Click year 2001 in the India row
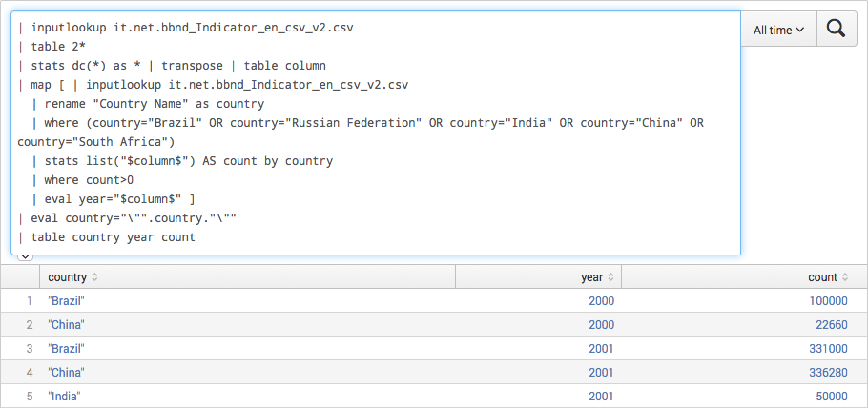This screenshot has height=408, width=868. click(x=601, y=396)
